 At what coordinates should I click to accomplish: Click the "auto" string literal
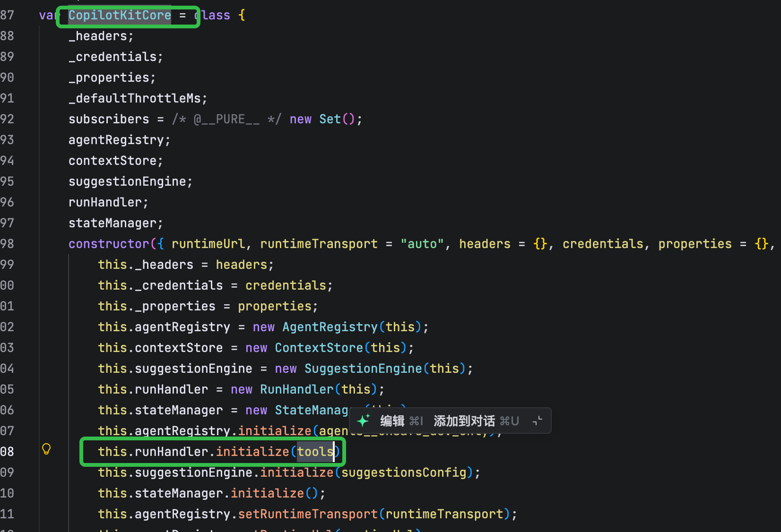click(x=422, y=244)
